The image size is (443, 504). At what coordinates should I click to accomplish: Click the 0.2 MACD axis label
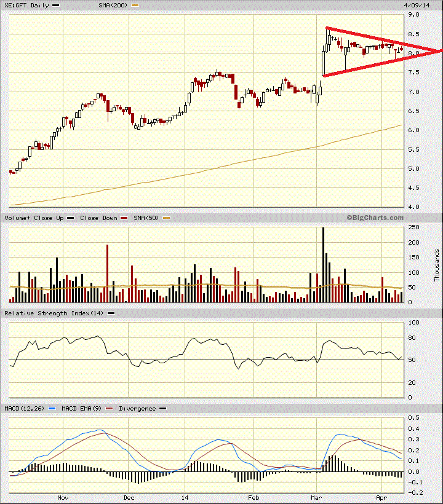point(413,451)
